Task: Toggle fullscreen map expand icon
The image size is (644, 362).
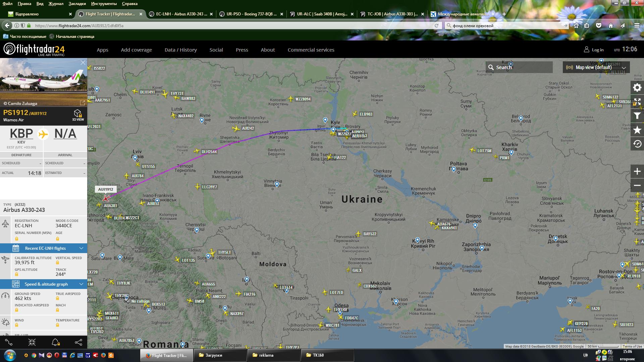Action: point(637,102)
